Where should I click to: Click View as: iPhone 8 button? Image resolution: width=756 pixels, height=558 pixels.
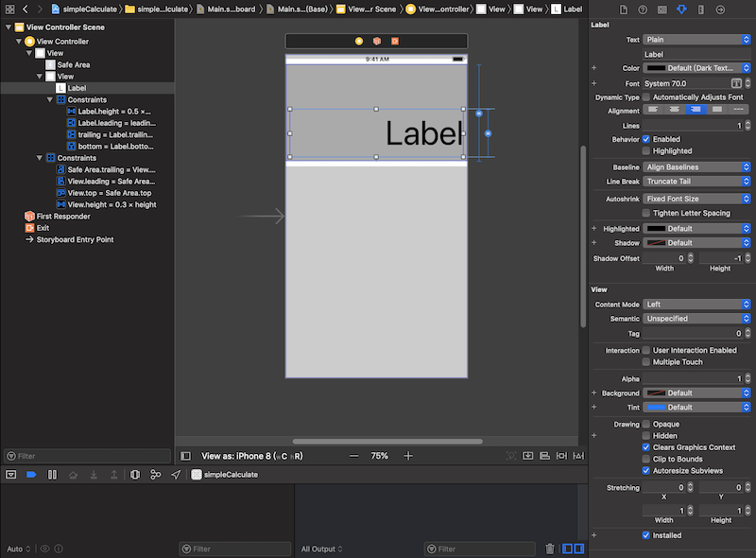[251, 456]
